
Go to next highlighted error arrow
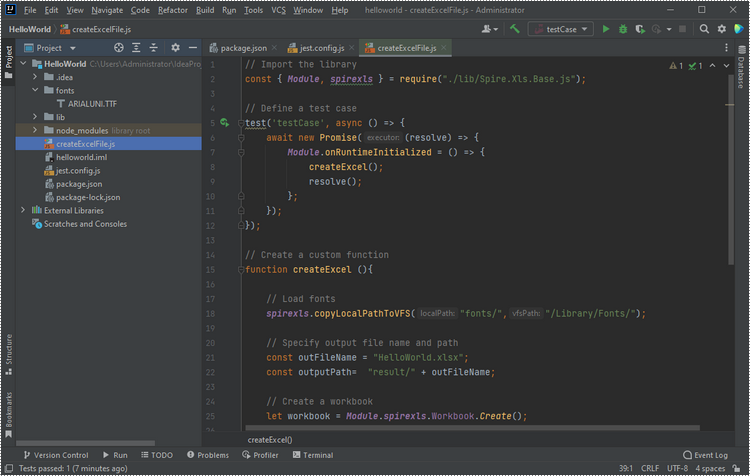click(726, 66)
